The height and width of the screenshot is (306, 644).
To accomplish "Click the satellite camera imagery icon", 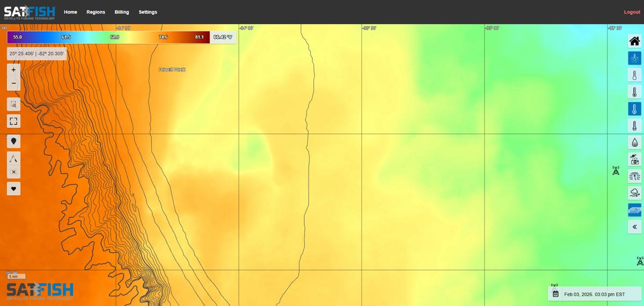I will (634, 159).
